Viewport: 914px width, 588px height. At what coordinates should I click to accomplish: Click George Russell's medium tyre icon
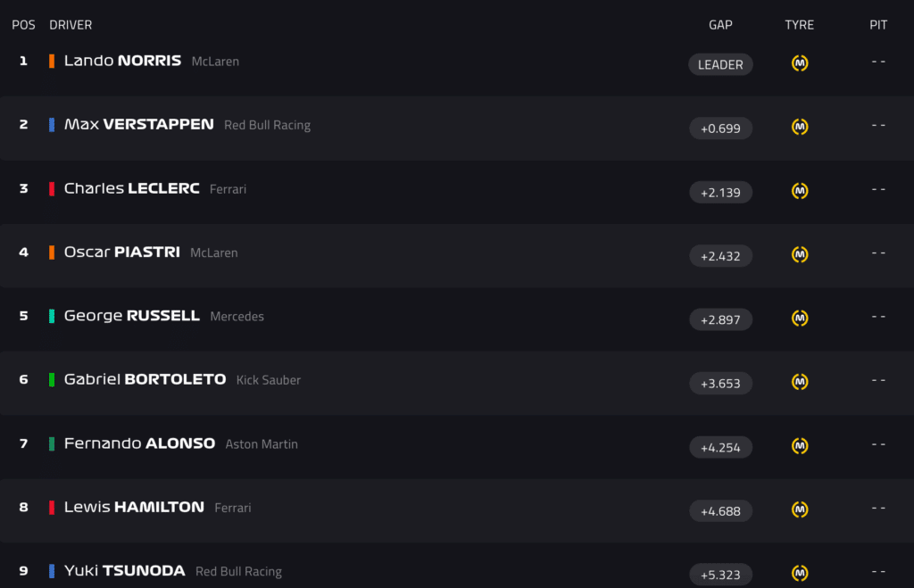pyautogui.click(x=800, y=319)
